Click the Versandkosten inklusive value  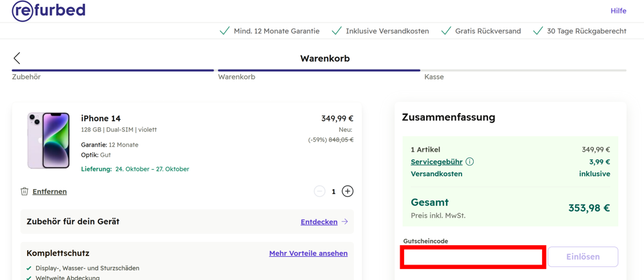coord(595,174)
